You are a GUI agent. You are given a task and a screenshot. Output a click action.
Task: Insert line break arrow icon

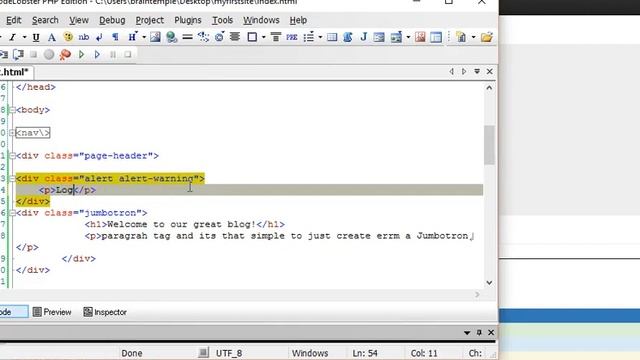(99, 38)
